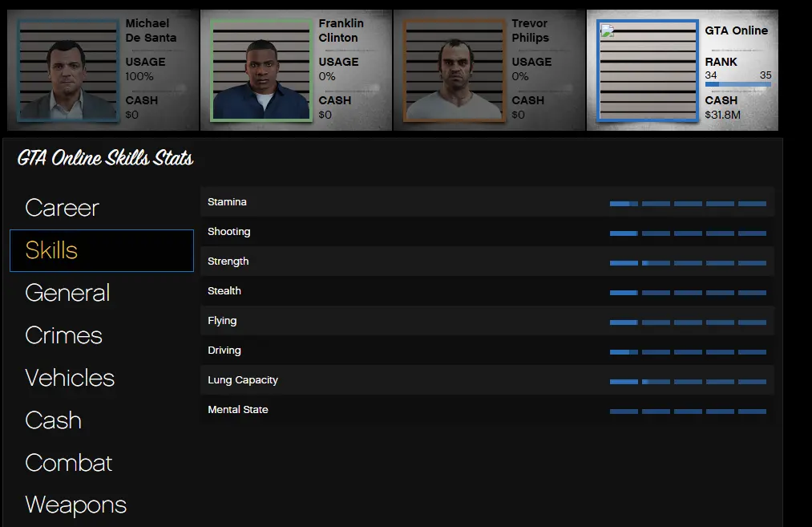Click the $31.8M cash value
Screen dimensions: 812x527
[722, 115]
